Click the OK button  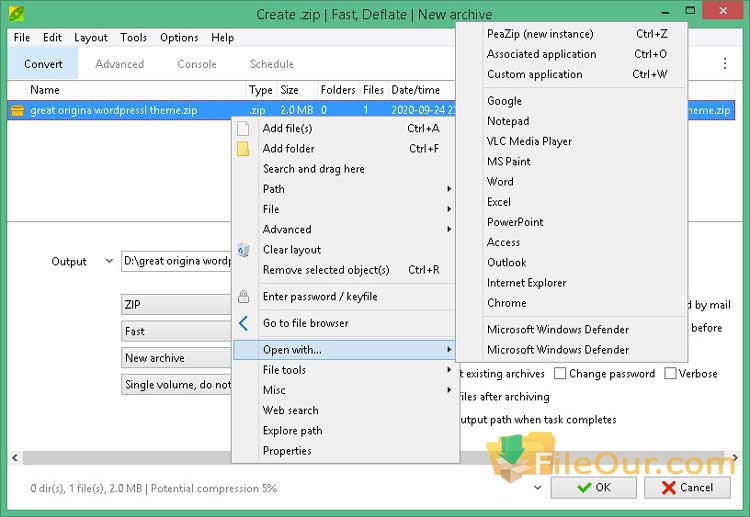(x=593, y=487)
